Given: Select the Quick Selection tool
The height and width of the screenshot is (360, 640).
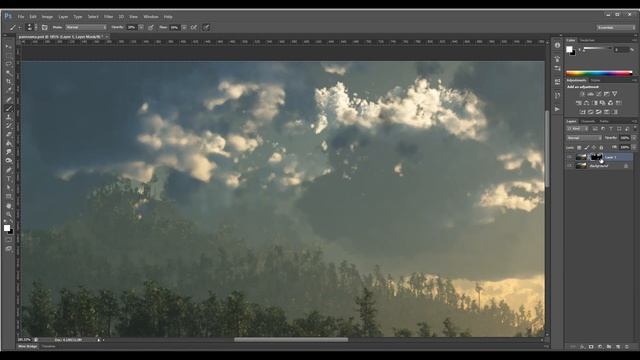Looking at the screenshot, I should tap(9, 73).
